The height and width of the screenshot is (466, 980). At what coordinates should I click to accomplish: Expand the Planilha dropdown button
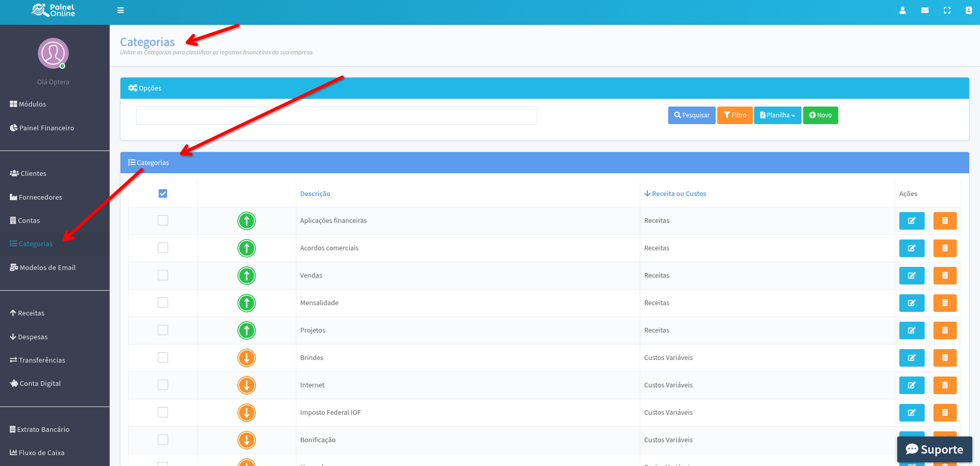[x=777, y=115]
